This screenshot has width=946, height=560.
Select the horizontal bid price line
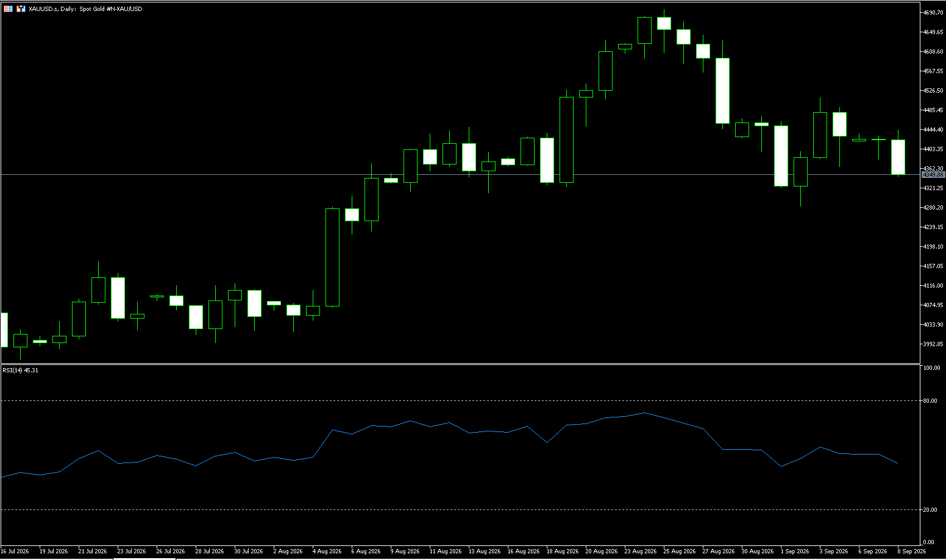(460, 175)
